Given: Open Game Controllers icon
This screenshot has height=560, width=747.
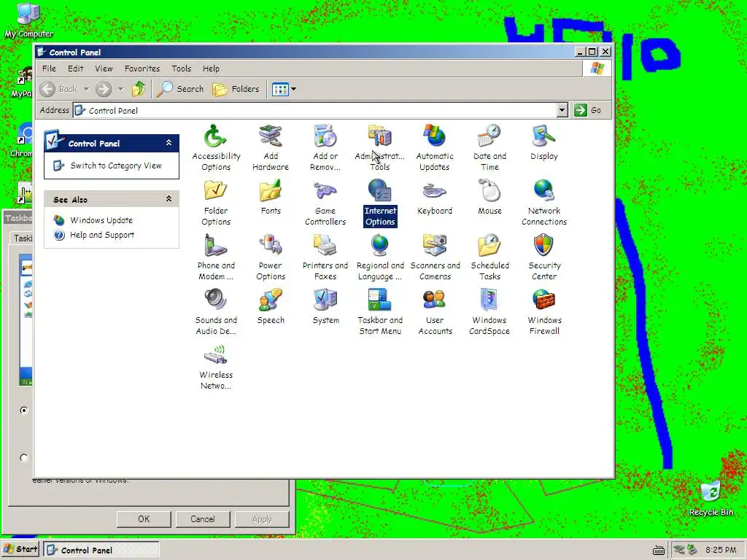Looking at the screenshot, I should point(325,203).
